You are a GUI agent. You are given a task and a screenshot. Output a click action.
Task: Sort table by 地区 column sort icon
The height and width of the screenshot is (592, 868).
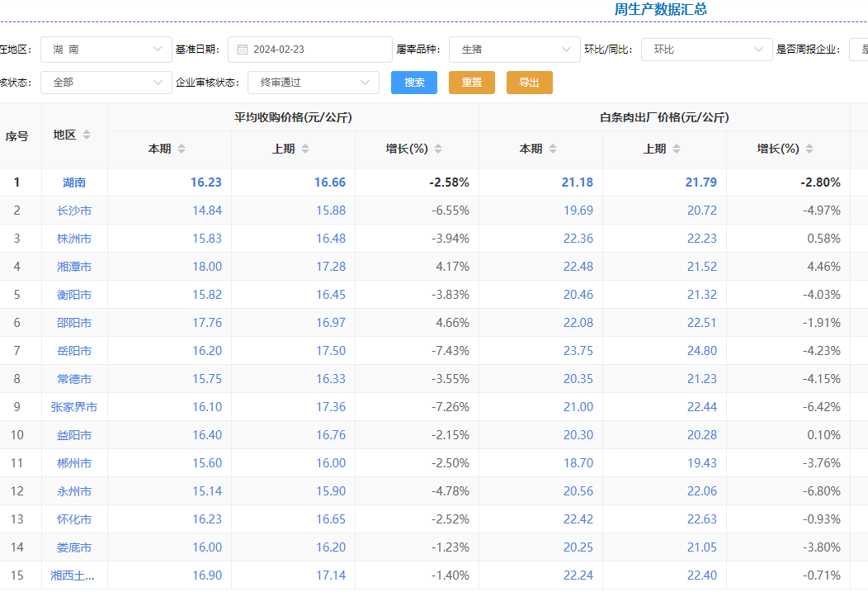click(x=87, y=135)
